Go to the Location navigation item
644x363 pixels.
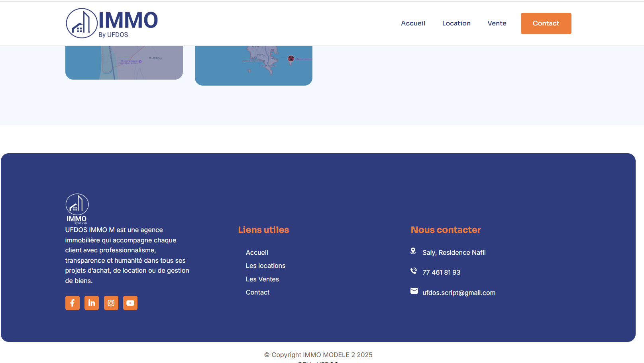[456, 23]
